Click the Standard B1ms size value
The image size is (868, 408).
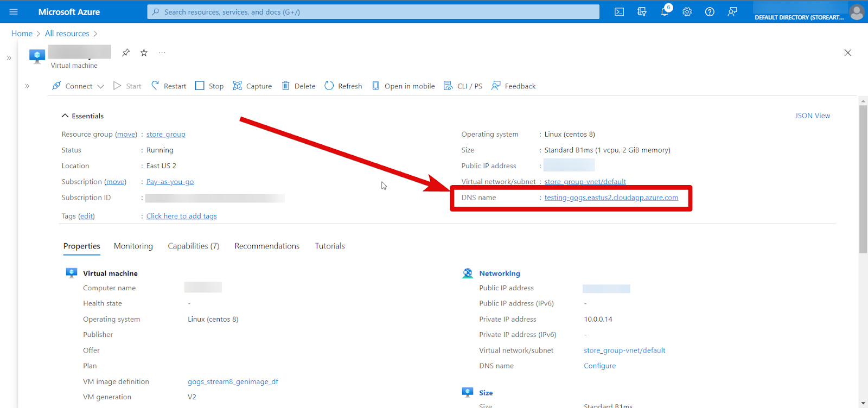point(608,150)
